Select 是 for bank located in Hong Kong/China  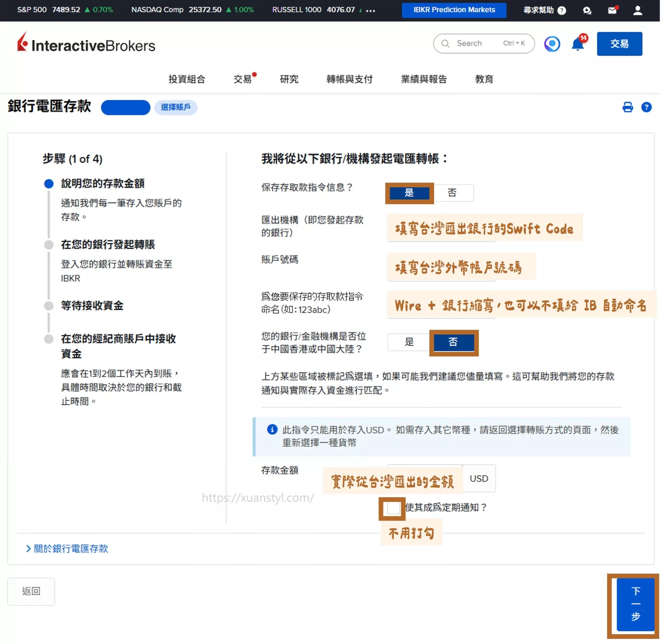click(x=409, y=342)
